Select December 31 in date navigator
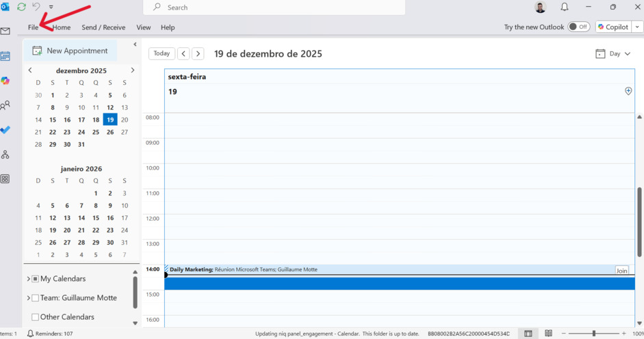Screen dimensions: 644x339 tap(81, 144)
